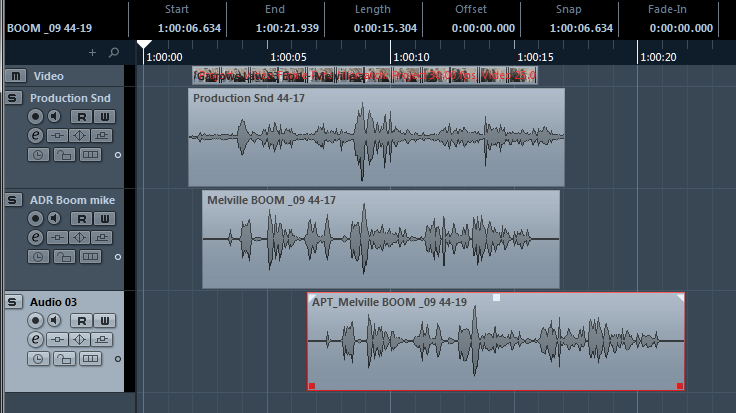Viewport: 736px width, 413px height.
Task: Click the inserts state icon on Production Snd
Action: [58, 136]
